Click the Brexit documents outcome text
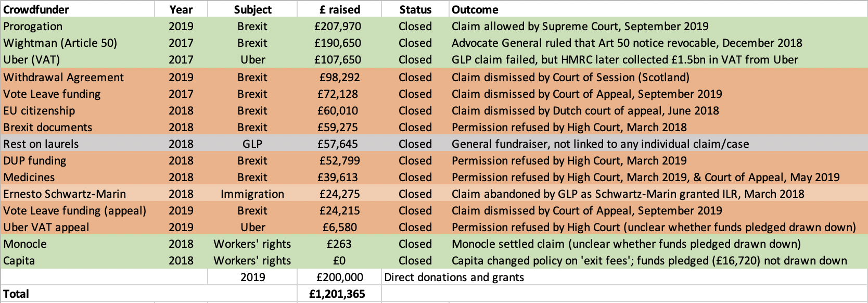 (x=569, y=127)
